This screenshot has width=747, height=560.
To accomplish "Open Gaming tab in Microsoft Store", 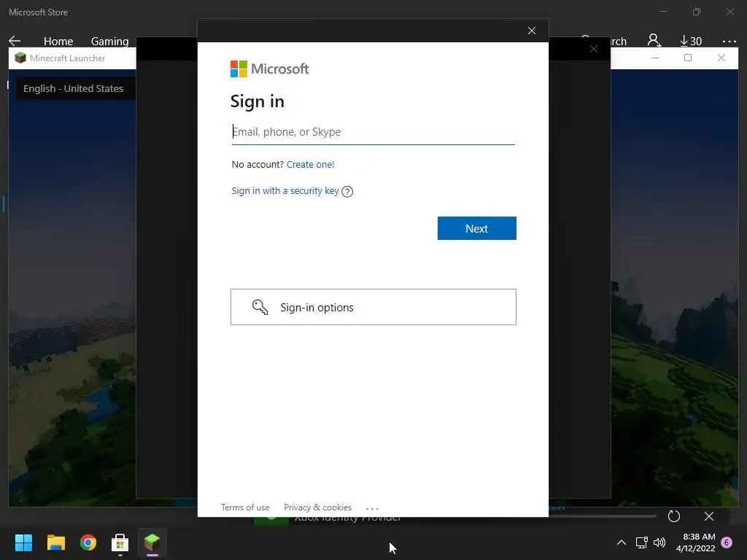I will pos(109,42).
